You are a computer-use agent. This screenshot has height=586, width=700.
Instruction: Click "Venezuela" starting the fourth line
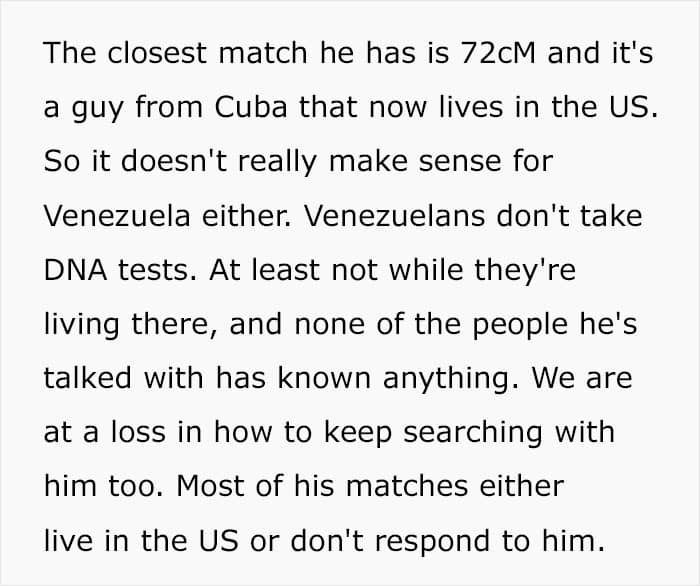tap(117, 216)
